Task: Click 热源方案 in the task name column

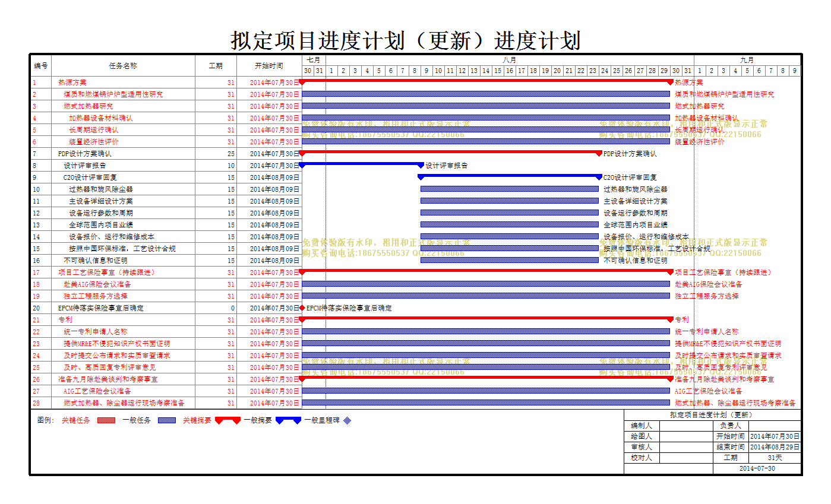Action: [x=72, y=83]
